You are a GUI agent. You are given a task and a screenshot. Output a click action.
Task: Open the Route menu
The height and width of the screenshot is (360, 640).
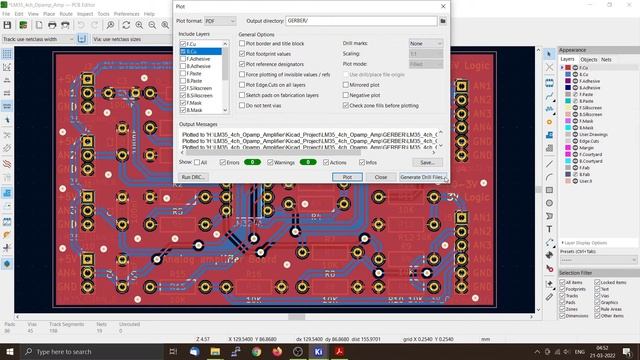[x=66, y=14]
